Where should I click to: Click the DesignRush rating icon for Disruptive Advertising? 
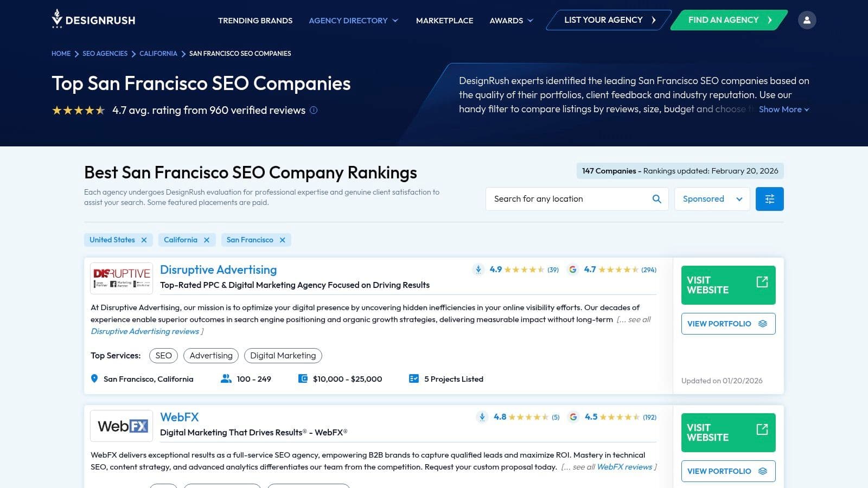478,269
